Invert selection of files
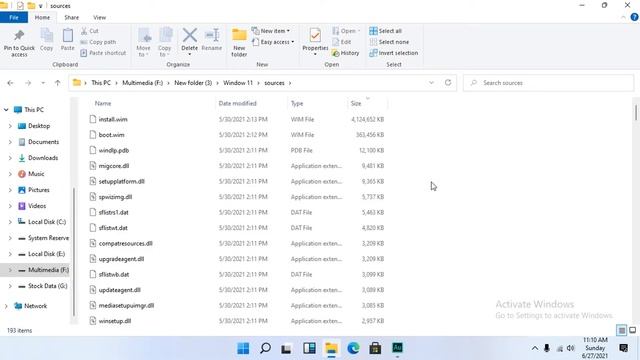The width and height of the screenshot is (640, 360). [393, 53]
